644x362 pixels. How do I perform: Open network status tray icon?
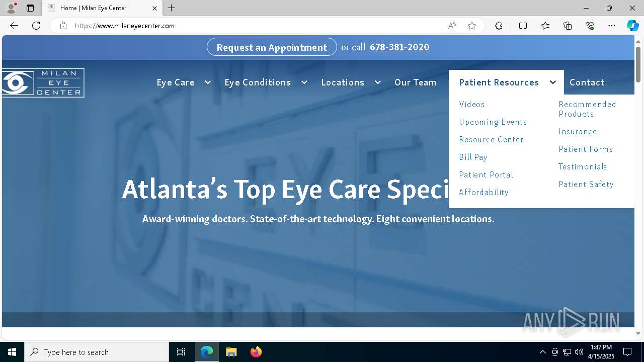pyautogui.click(x=567, y=352)
